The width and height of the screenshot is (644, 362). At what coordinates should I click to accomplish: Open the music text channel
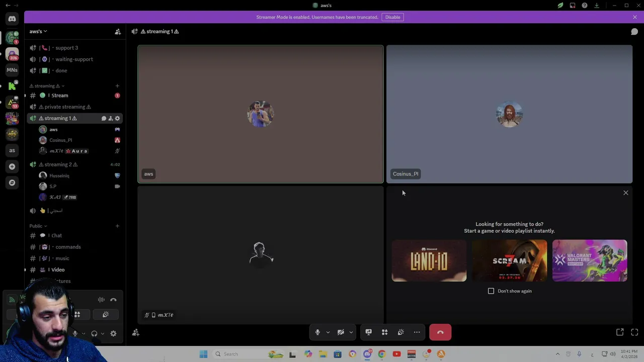point(75,258)
